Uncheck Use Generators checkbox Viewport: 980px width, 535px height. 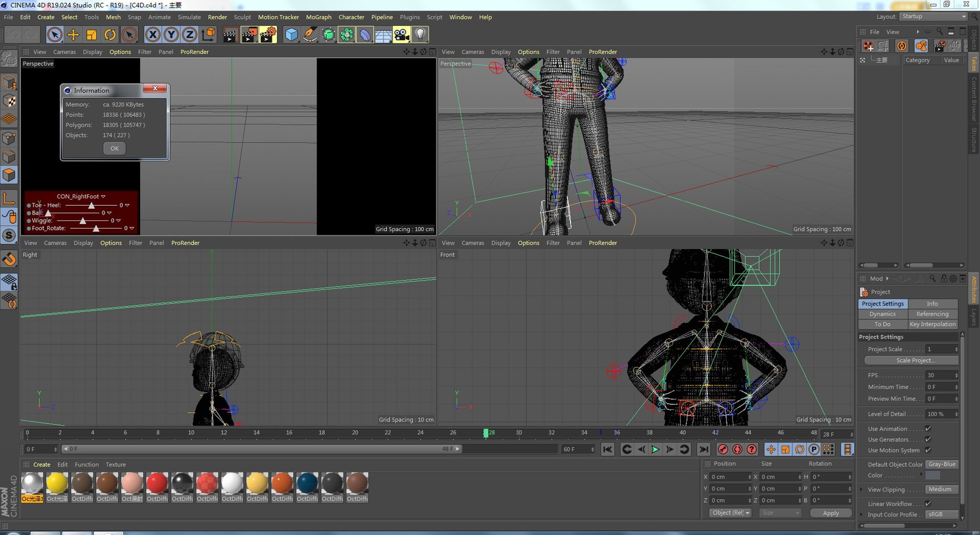point(928,440)
